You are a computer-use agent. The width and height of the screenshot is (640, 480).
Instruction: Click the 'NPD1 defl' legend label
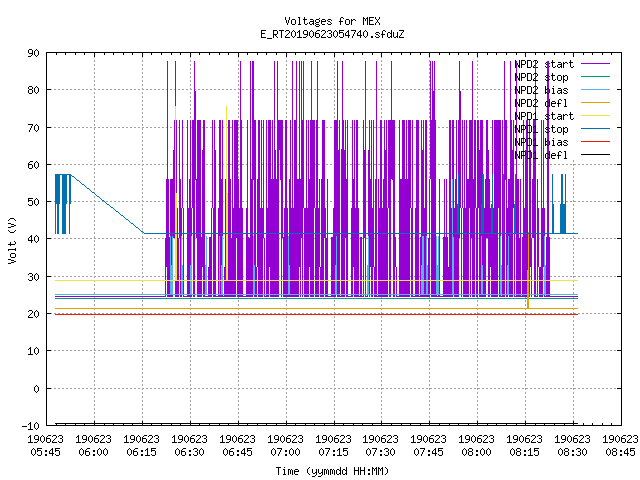[541, 155]
